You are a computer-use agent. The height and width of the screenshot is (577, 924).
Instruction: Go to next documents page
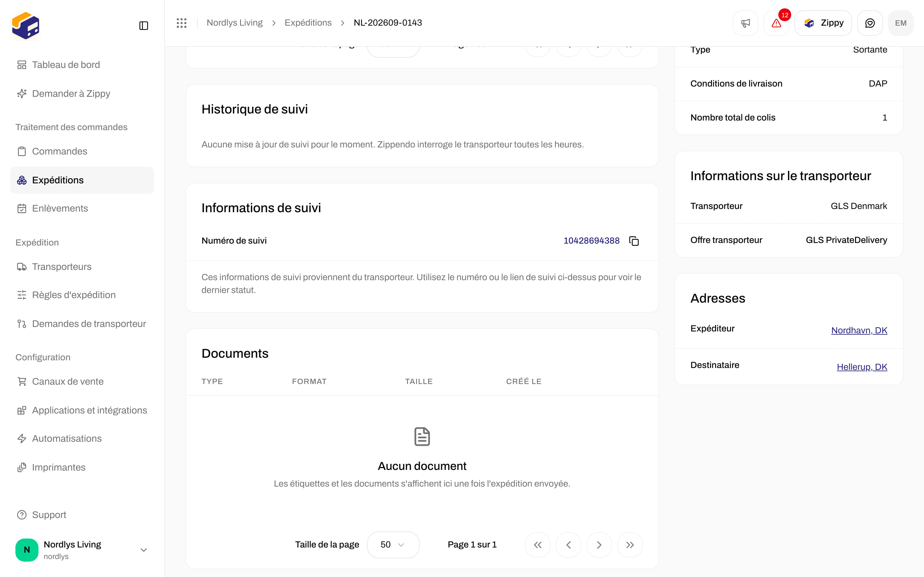click(599, 545)
